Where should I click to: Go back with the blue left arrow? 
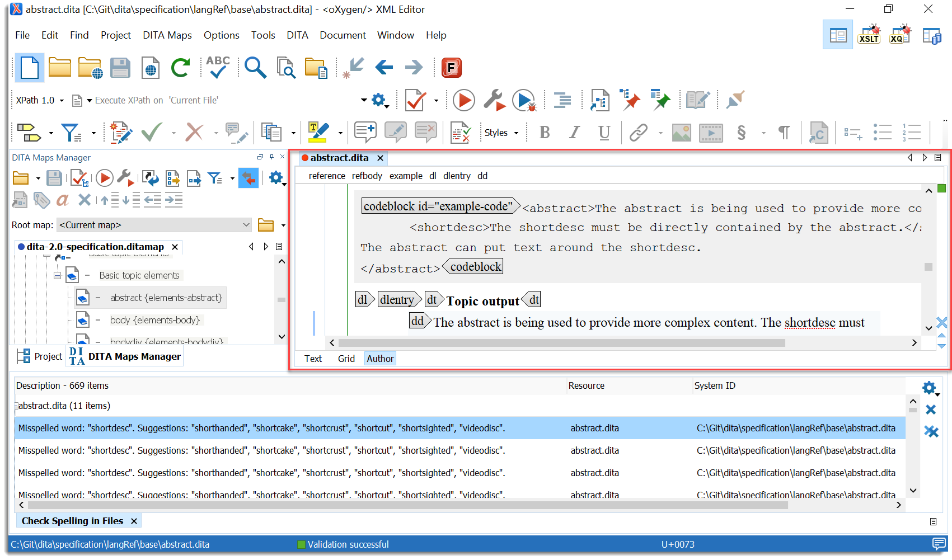pos(384,68)
